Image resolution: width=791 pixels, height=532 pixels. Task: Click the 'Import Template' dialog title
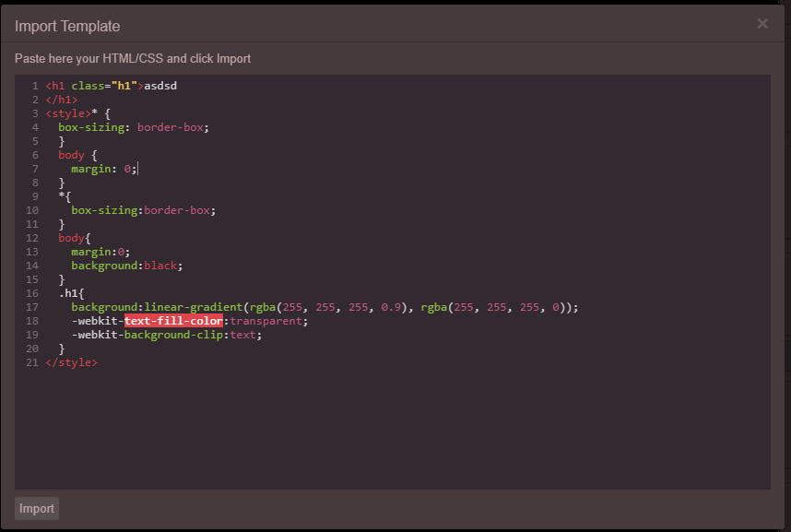pos(67,26)
